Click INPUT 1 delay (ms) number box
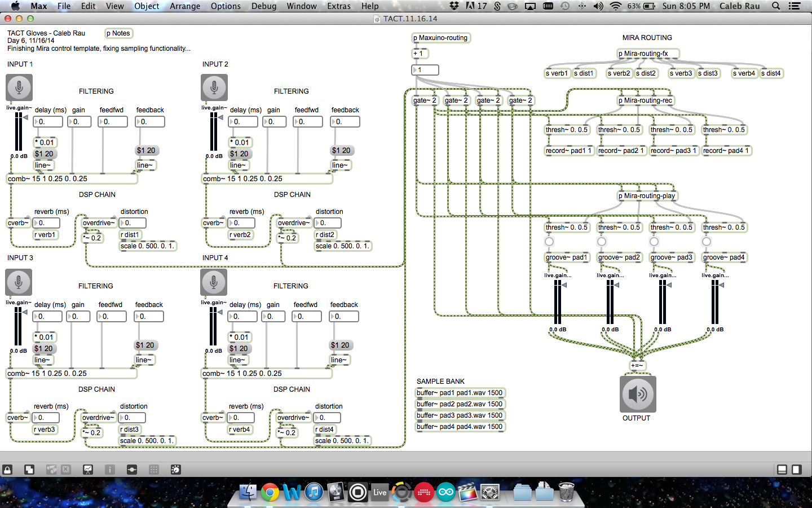The width and height of the screenshot is (812, 508). click(x=48, y=122)
